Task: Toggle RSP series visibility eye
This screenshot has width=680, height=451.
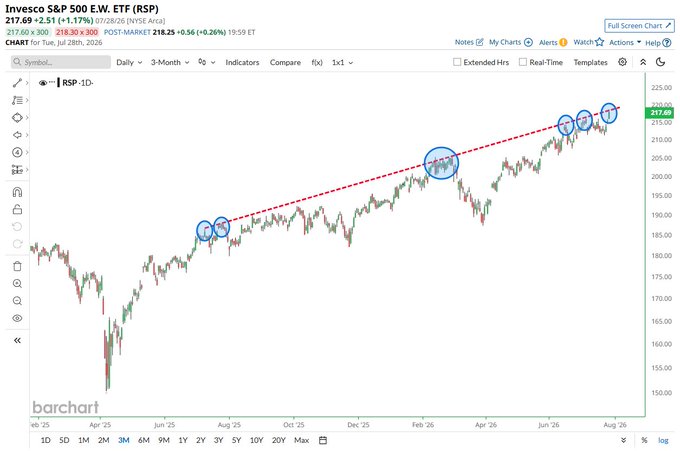Action: 42,83
